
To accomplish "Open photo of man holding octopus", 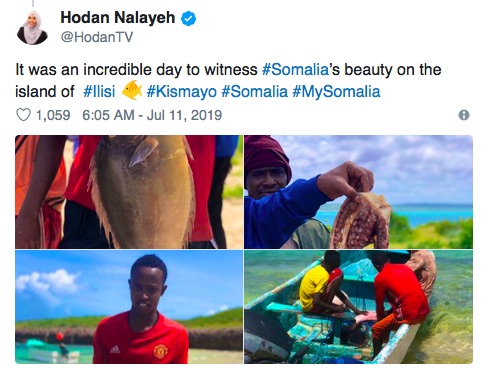I will coord(358,192).
